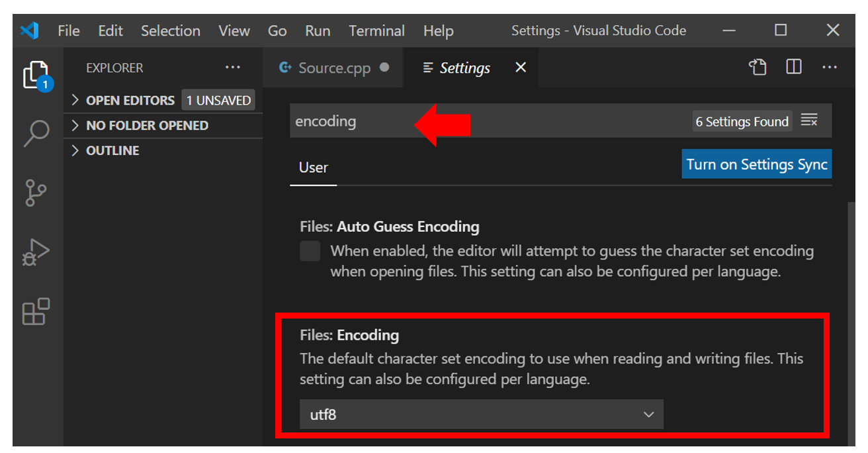Image resolution: width=868 pixels, height=453 pixels.
Task: Open the Selection menu
Action: coord(171,30)
